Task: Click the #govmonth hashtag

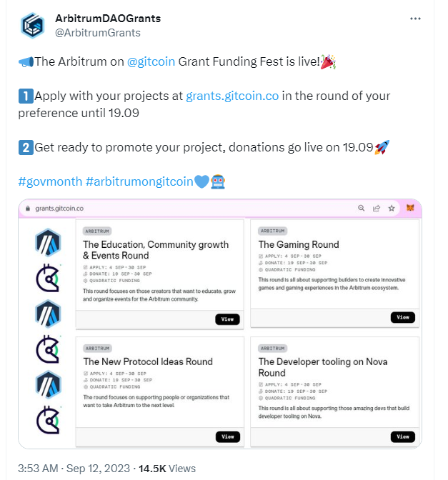Action: tap(49, 181)
